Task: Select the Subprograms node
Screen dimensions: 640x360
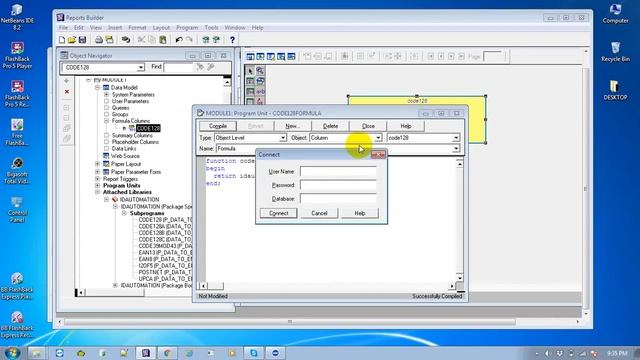Action: click(x=147, y=213)
